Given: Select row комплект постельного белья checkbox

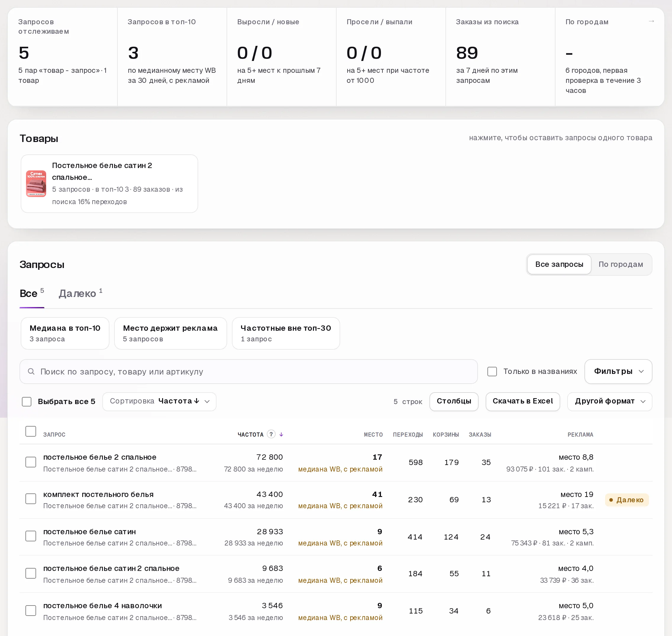Looking at the screenshot, I should (x=31, y=499).
